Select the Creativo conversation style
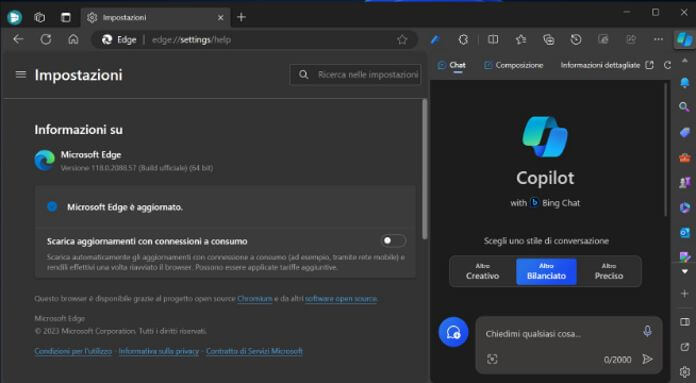696x383 pixels. pos(482,271)
